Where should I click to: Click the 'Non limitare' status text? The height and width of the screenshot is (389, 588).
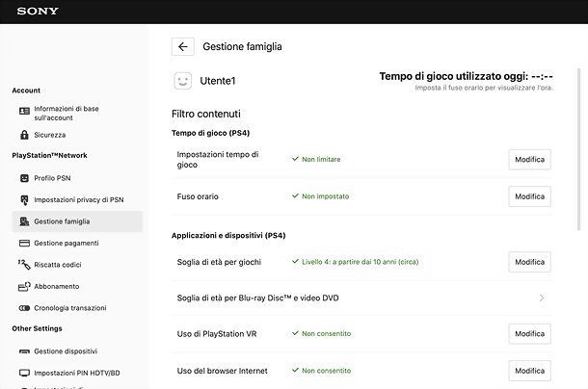(321, 159)
